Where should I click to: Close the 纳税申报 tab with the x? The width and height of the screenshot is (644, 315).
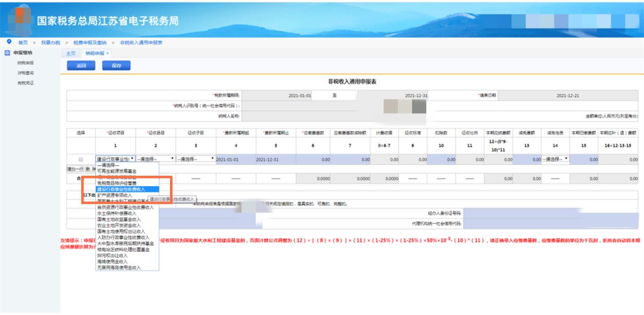click(108, 53)
